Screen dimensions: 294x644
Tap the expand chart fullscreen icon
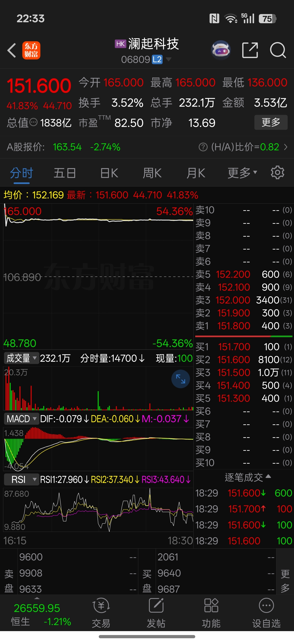(x=181, y=379)
